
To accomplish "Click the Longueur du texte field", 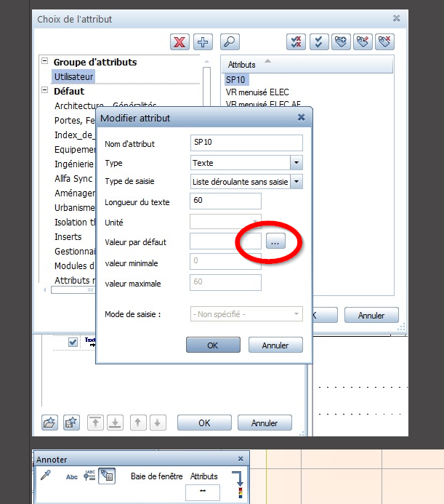I will tap(225, 201).
